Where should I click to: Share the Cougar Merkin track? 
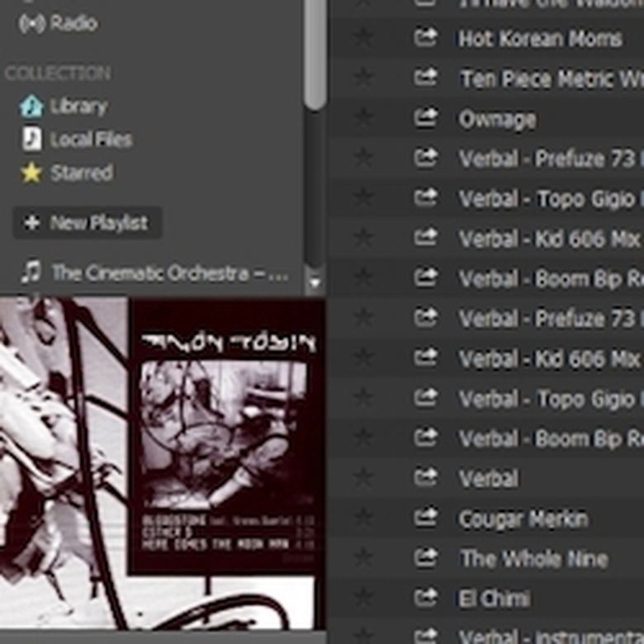[425, 519]
